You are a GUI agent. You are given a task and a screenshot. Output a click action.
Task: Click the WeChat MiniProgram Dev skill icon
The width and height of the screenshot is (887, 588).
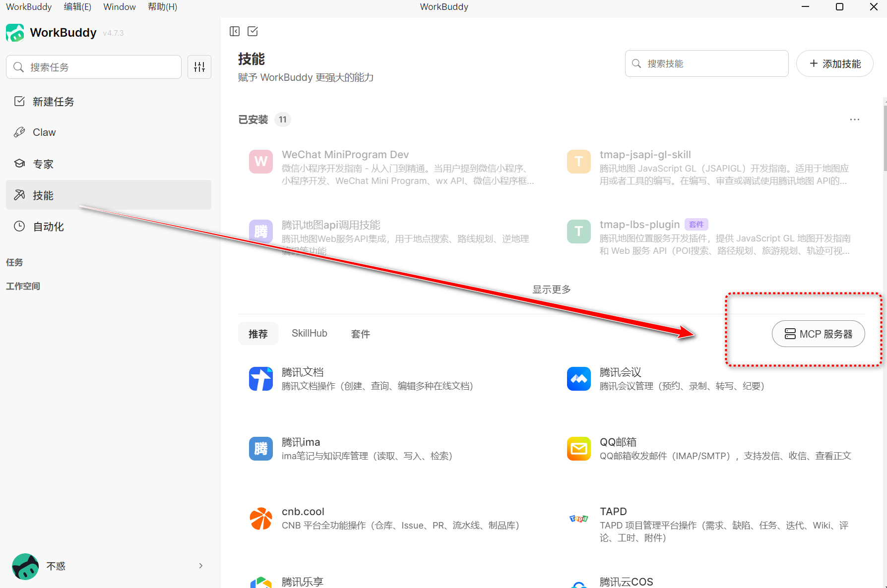(261, 162)
